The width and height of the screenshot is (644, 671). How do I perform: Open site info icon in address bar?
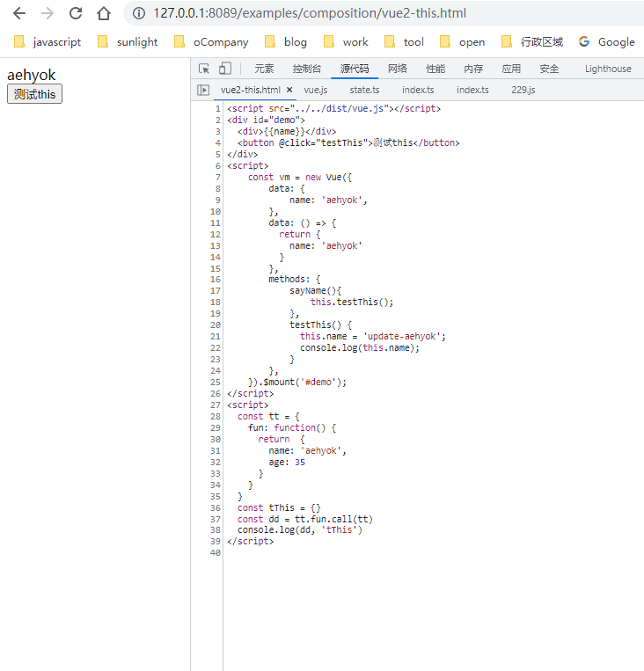tap(138, 13)
